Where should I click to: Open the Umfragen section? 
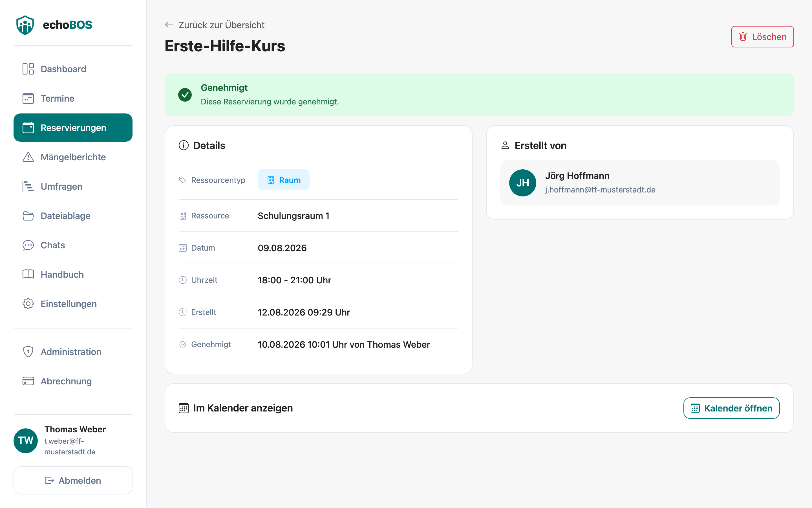73,186
